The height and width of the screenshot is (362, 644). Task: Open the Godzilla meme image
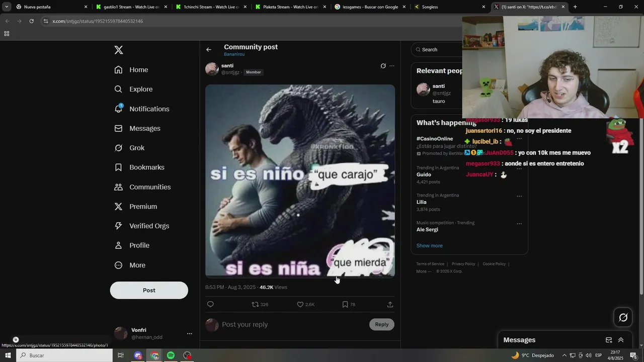300,181
